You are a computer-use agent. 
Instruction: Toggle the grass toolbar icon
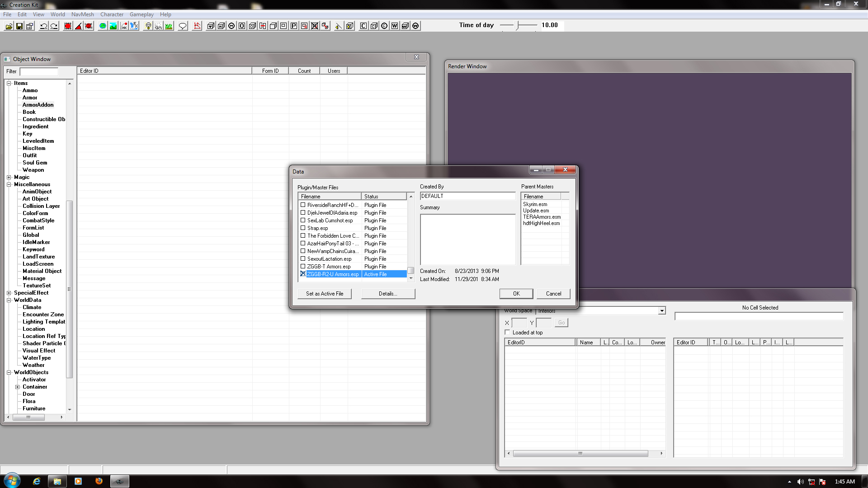pyautogui.click(x=169, y=26)
